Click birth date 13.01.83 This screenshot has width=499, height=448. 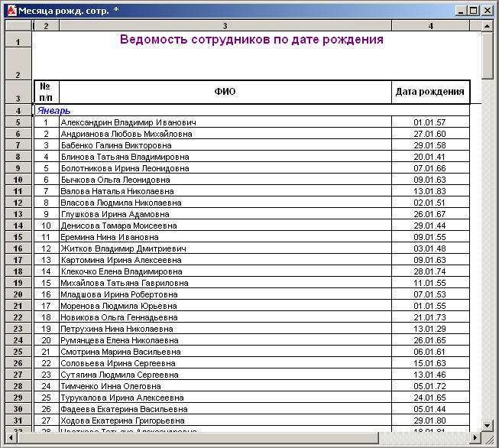tap(429, 191)
